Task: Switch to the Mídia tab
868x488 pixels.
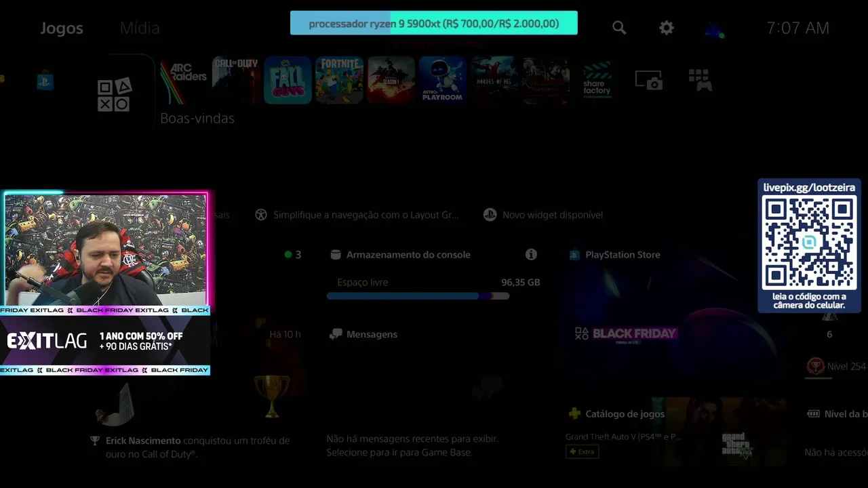Action: tap(140, 28)
